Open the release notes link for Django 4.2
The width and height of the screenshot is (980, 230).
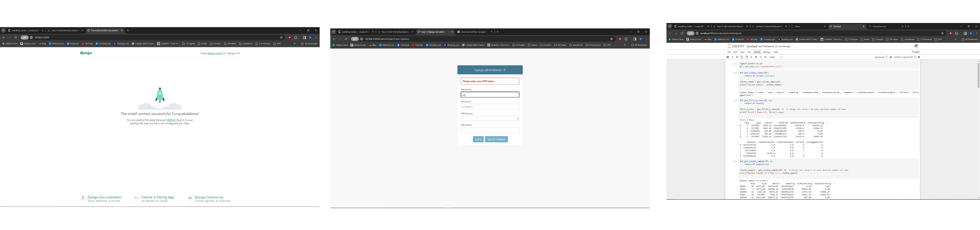click(214, 53)
